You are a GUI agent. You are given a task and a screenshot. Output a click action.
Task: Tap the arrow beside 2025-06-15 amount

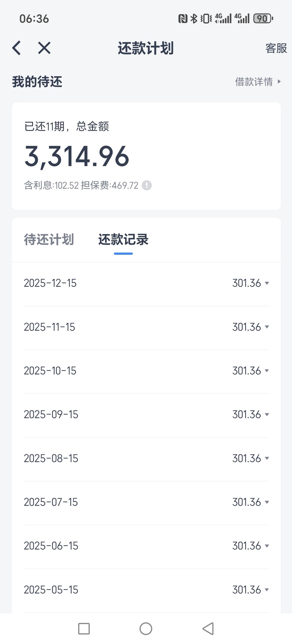click(267, 546)
